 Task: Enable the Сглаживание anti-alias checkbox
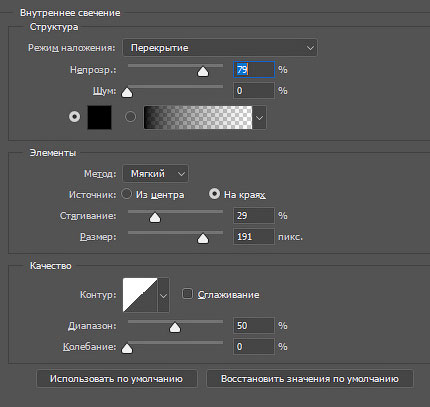[187, 294]
